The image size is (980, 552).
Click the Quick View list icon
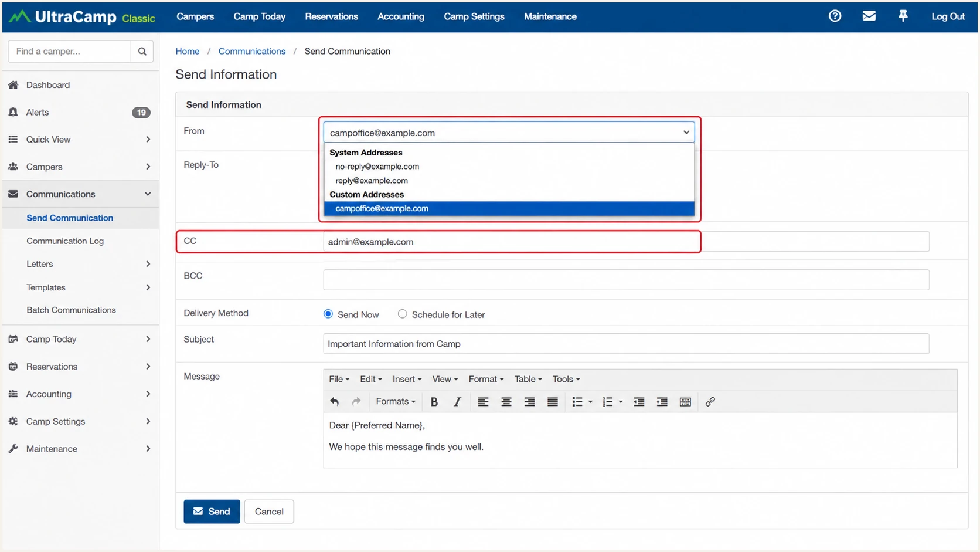coord(13,140)
